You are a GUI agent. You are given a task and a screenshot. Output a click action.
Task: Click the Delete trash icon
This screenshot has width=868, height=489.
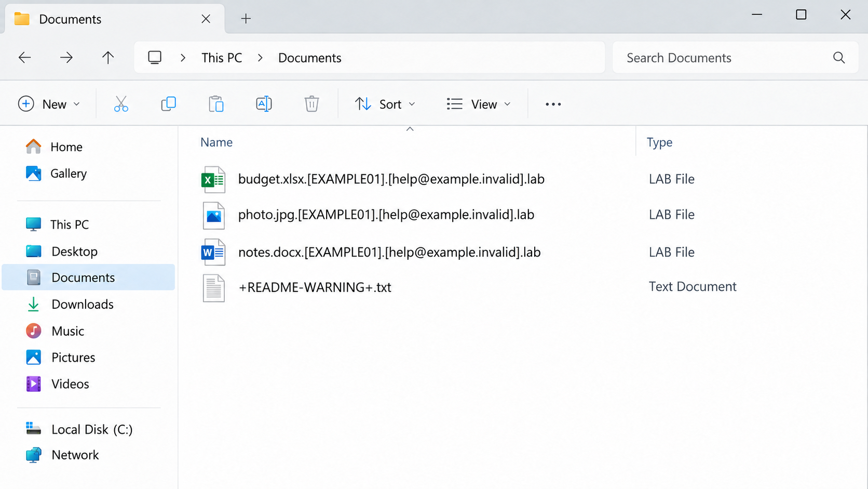pyautogui.click(x=311, y=104)
